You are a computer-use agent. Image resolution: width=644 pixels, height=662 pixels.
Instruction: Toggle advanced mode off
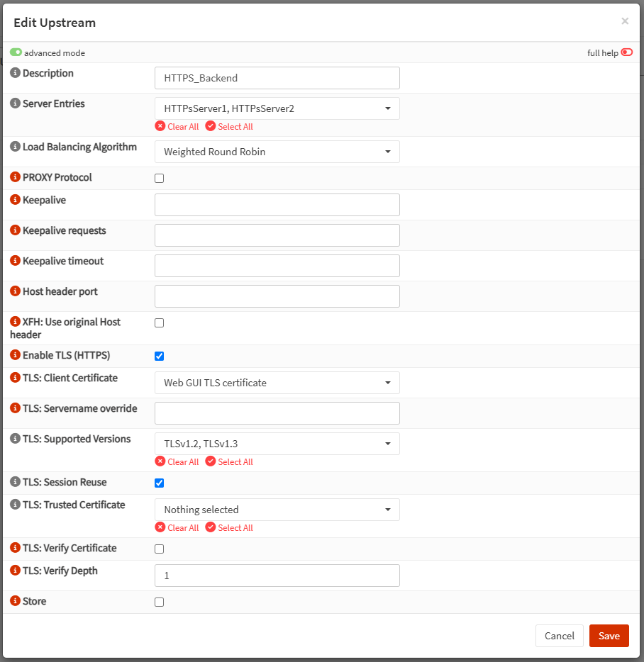16,52
